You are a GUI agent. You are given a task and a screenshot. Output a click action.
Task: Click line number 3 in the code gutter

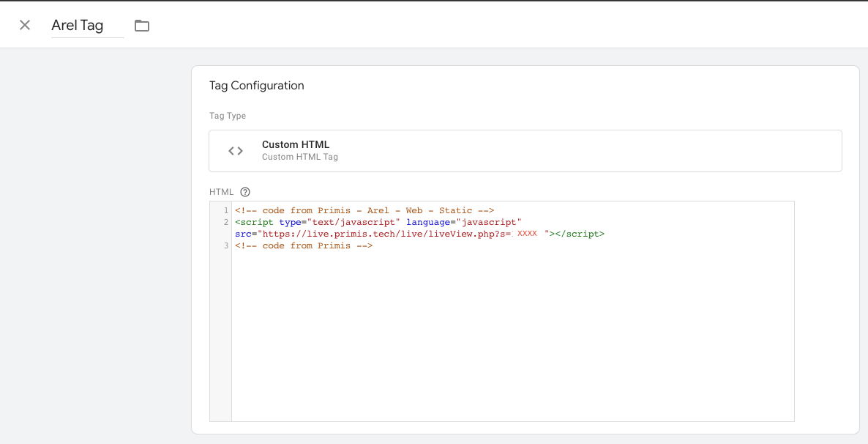pyautogui.click(x=225, y=245)
